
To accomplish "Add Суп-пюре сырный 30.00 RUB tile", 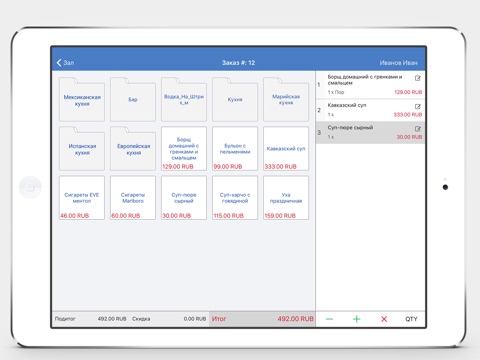I will pyautogui.click(x=184, y=198).
